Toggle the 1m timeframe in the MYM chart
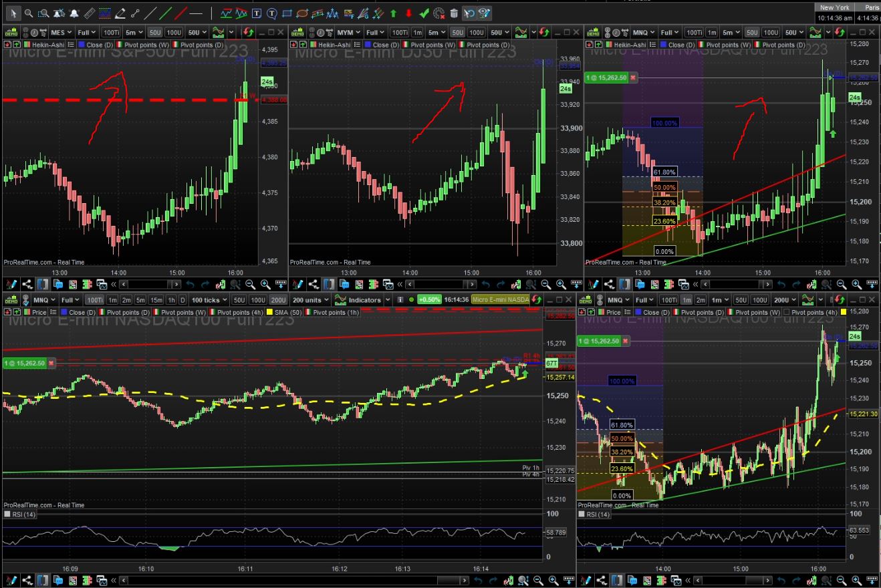 [417, 32]
